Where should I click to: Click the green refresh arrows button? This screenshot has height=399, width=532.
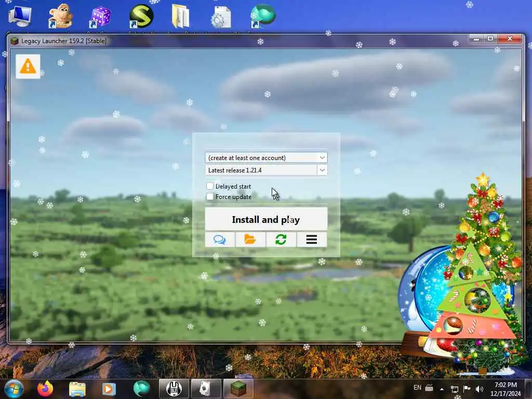click(x=281, y=240)
